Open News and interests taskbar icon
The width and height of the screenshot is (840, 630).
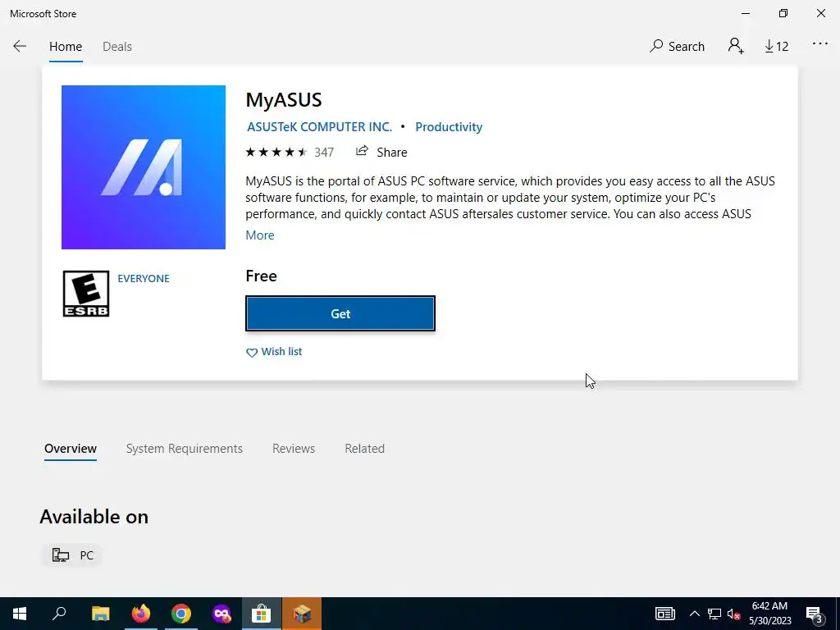click(664, 614)
